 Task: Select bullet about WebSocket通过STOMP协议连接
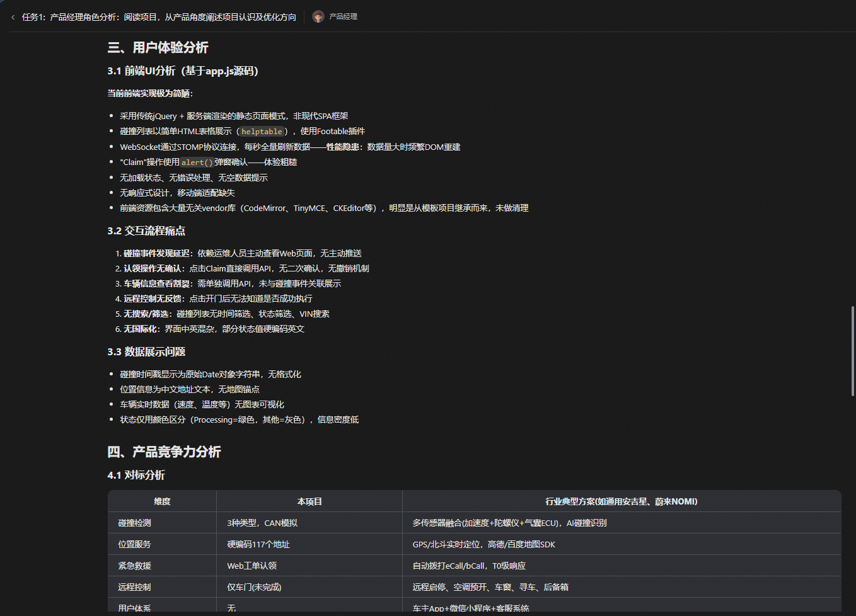coord(290,147)
